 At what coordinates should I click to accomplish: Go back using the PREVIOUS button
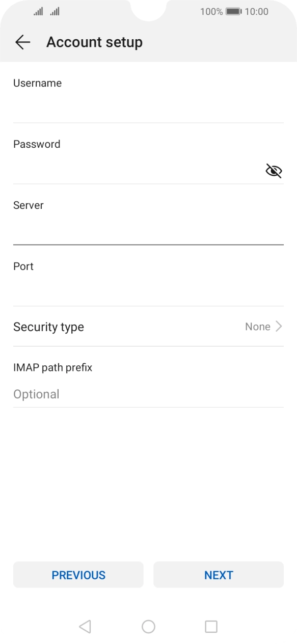tap(78, 575)
